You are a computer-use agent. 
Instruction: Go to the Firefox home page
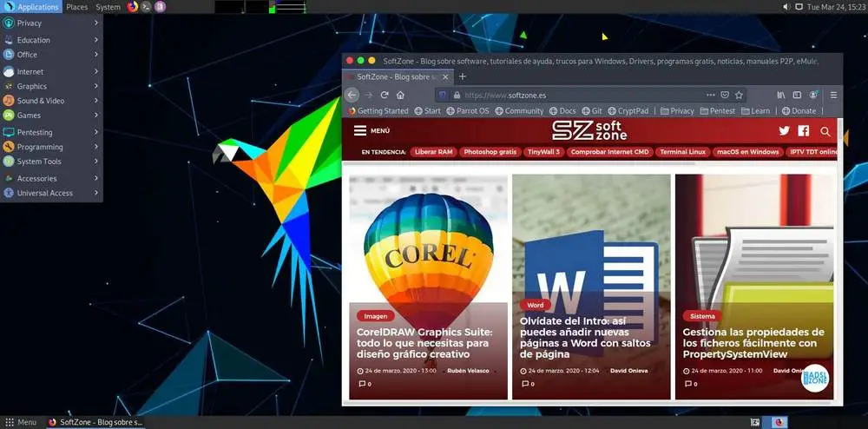pos(400,95)
